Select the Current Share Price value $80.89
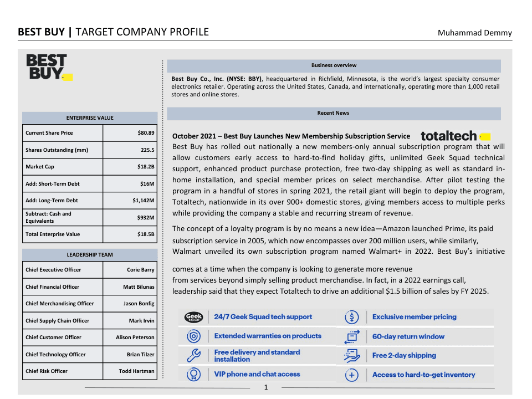532x399 pixels. (146, 133)
